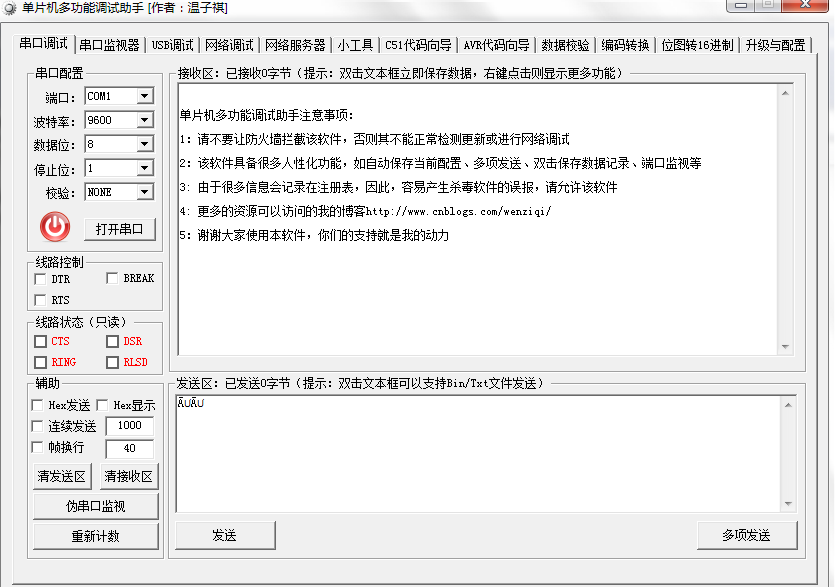Screen dimensions: 835x587
Task: Open the 网络服务器 tab
Action: (x=295, y=45)
